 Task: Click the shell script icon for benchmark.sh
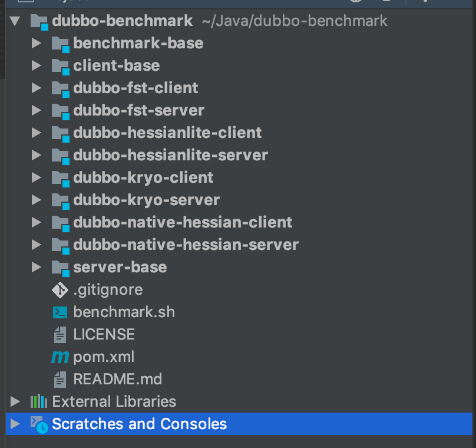click(60, 312)
